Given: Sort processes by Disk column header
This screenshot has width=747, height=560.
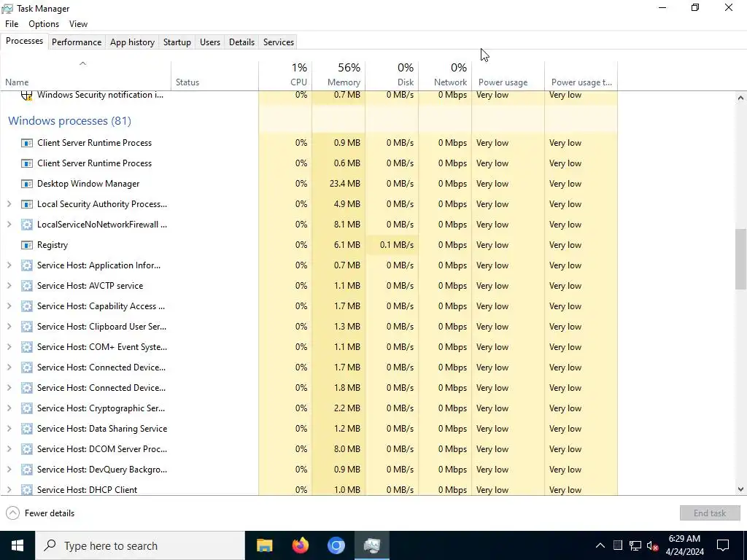Looking at the screenshot, I should coord(392,75).
